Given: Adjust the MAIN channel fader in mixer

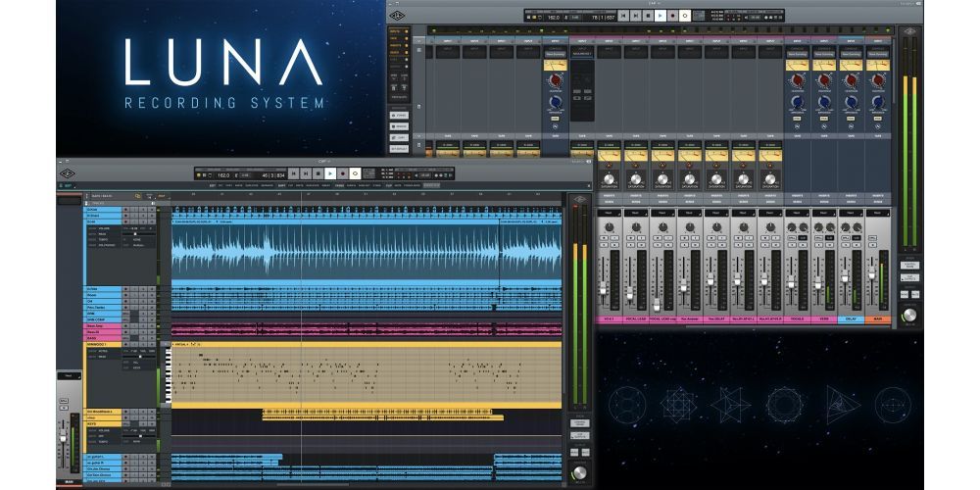Looking at the screenshot, I should pos(871,273).
